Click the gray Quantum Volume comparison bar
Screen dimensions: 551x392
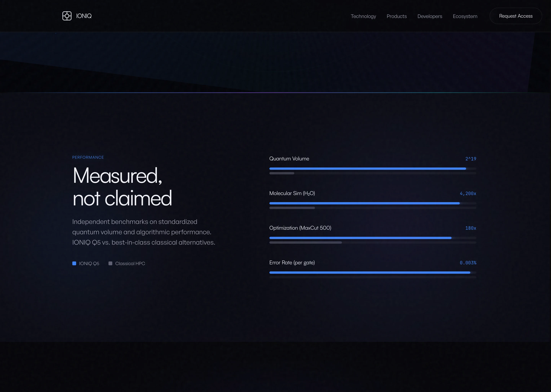pyautogui.click(x=282, y=173)
